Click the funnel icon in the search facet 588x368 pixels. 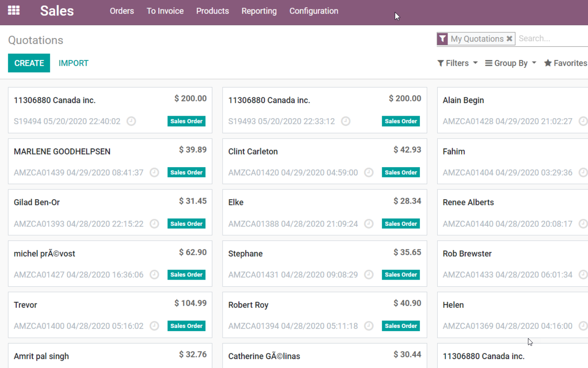tap(443, 39)
